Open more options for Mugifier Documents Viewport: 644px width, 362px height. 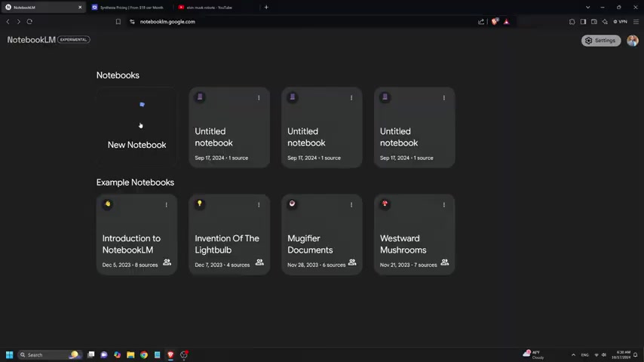(351, 204)
